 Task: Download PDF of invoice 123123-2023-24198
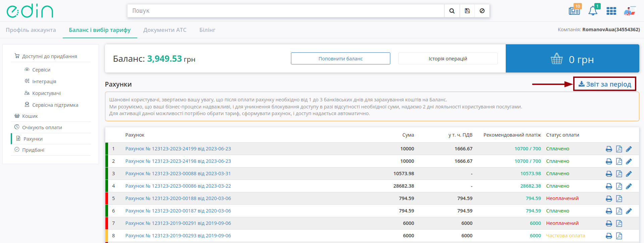619,161
